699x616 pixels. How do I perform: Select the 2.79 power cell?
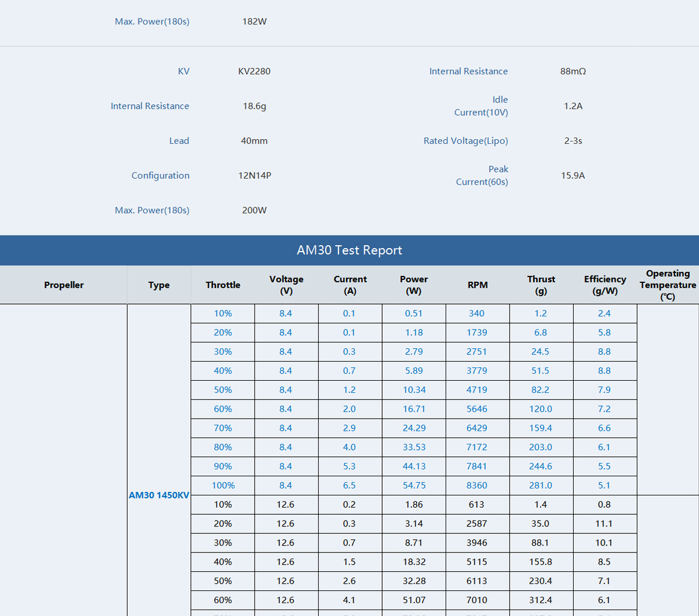[414, 352]
